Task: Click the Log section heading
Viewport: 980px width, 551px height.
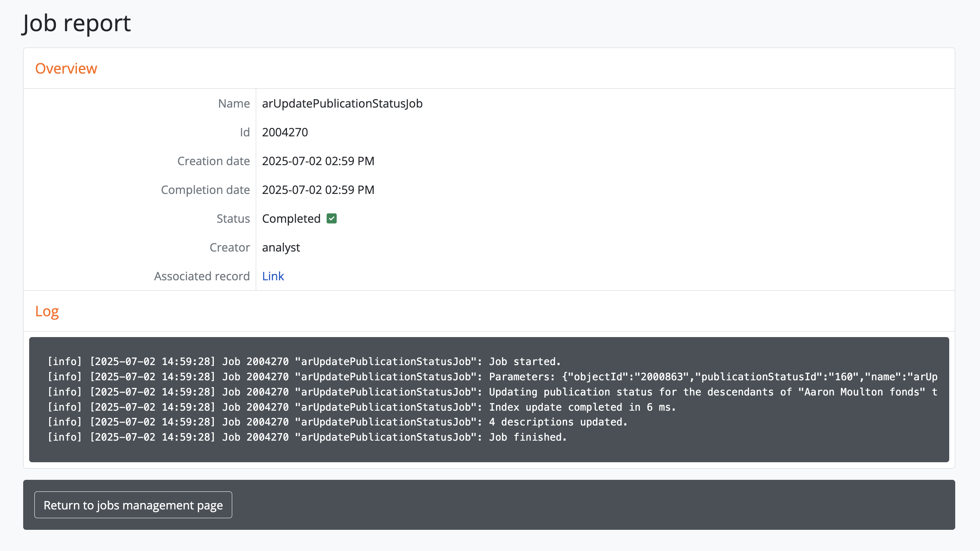Action: [x=47, y=311]
